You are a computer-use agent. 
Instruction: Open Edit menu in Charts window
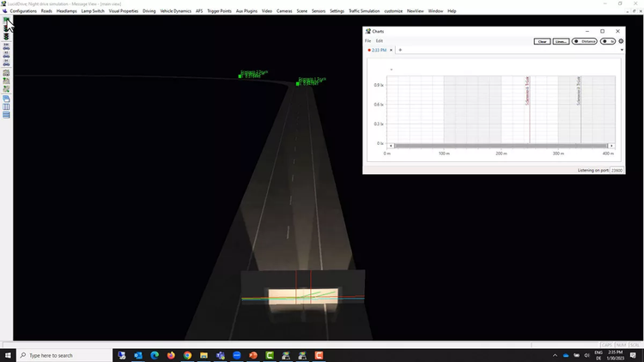(x=380, y=41)
